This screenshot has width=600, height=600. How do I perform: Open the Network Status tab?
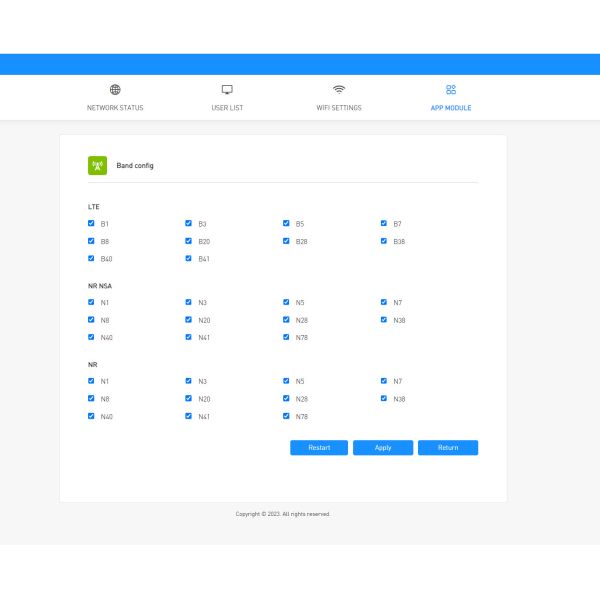click(x=115, y=108)
